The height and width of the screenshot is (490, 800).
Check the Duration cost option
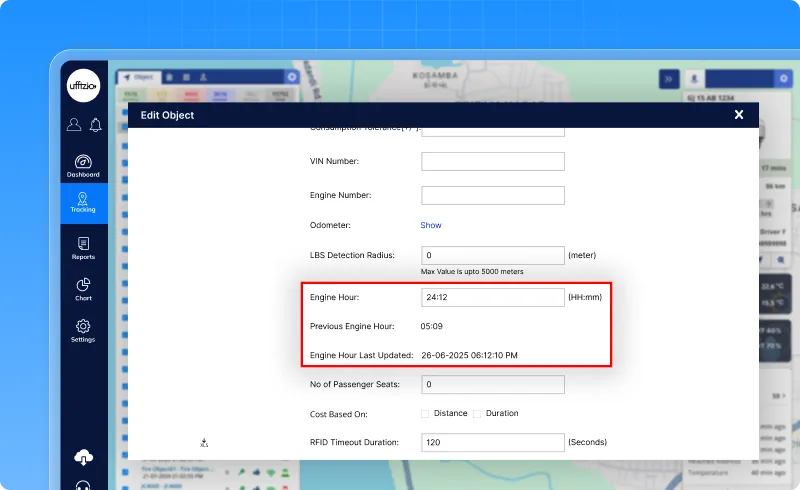point(477,413)
